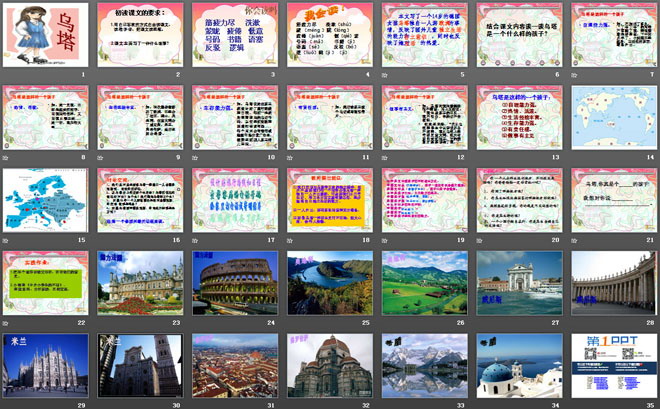Viewport: 660px width, 409px height.
Task: Select slide 2 about first-reading requirements
Action: coord(141,35)
